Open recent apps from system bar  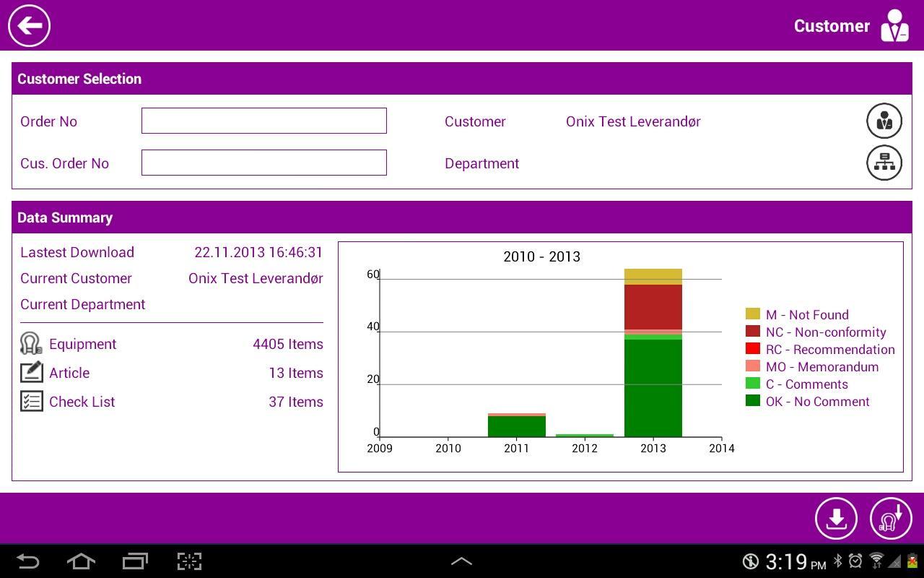tap(135, 561)
